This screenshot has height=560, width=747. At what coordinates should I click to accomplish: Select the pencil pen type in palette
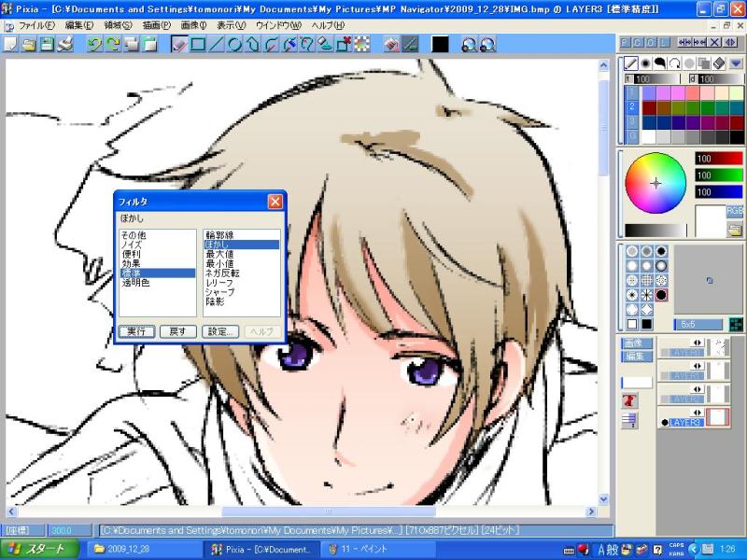631,63
